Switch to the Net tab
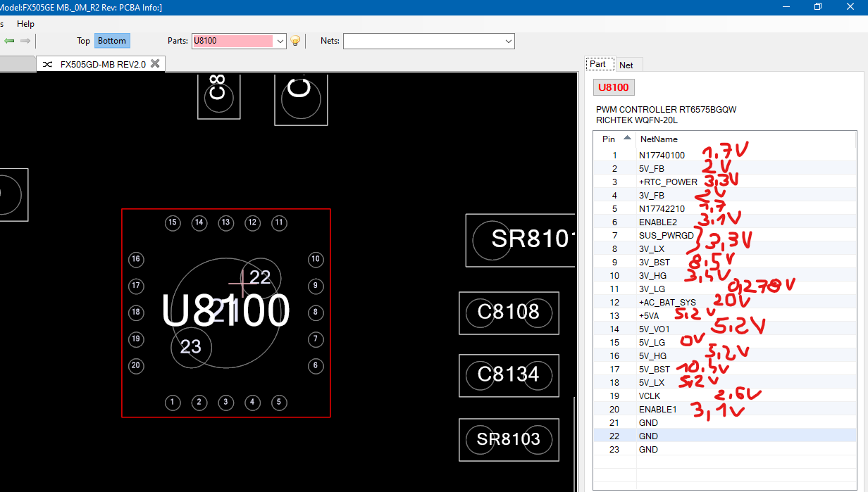Image resolution: width=868 pixels, height=492 pixels. (x=626, y=65)
